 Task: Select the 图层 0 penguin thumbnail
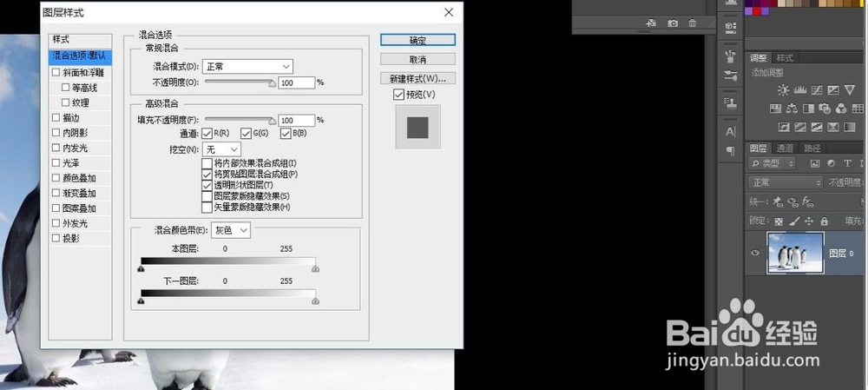pyautogui.click(x=795, y=253)
